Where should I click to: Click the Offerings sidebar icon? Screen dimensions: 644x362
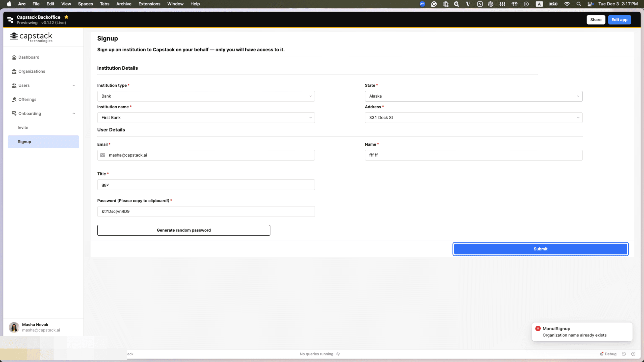[x=14, y=99]
